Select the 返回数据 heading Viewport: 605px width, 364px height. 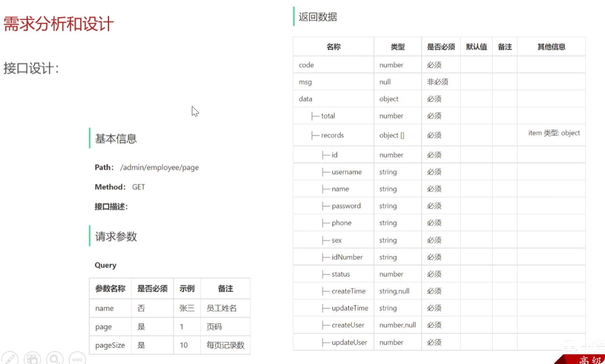[318, 17]
